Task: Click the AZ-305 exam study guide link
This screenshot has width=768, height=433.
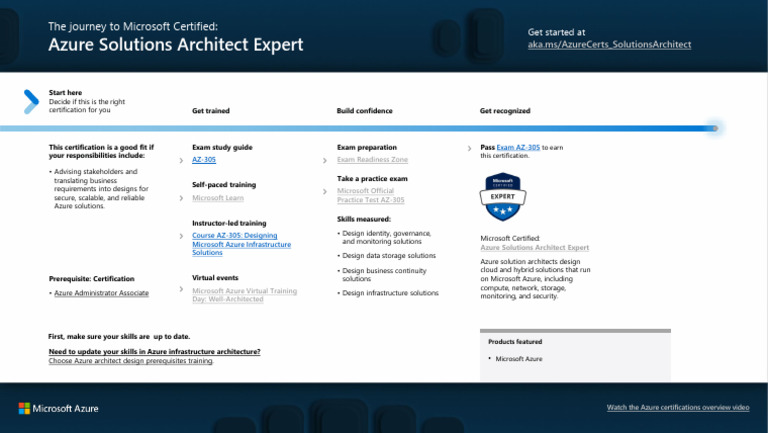Action: click(x=204, y=160)
